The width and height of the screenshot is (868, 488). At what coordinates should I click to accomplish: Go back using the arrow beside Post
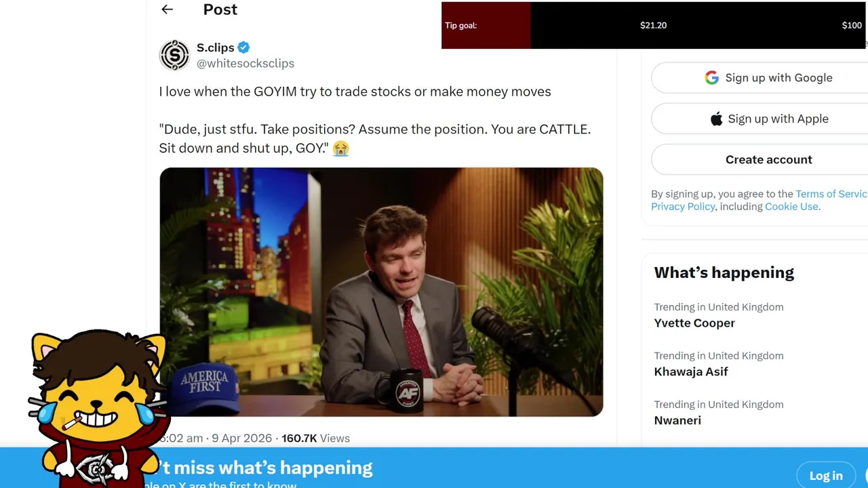pyautogui.click(x=167, y=9)
